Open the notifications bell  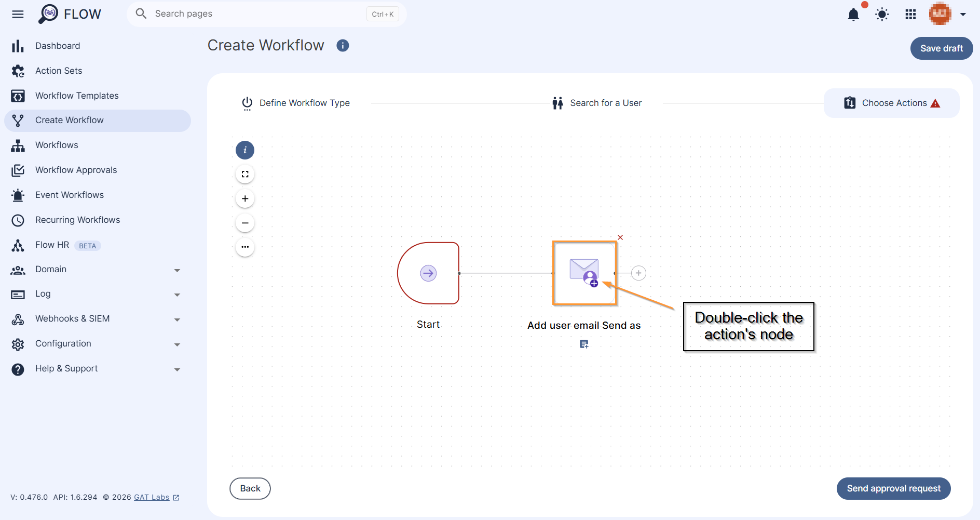(x=853, y=14)
